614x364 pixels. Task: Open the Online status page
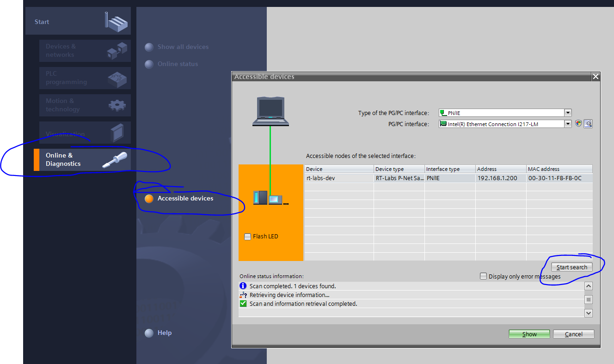149,64
